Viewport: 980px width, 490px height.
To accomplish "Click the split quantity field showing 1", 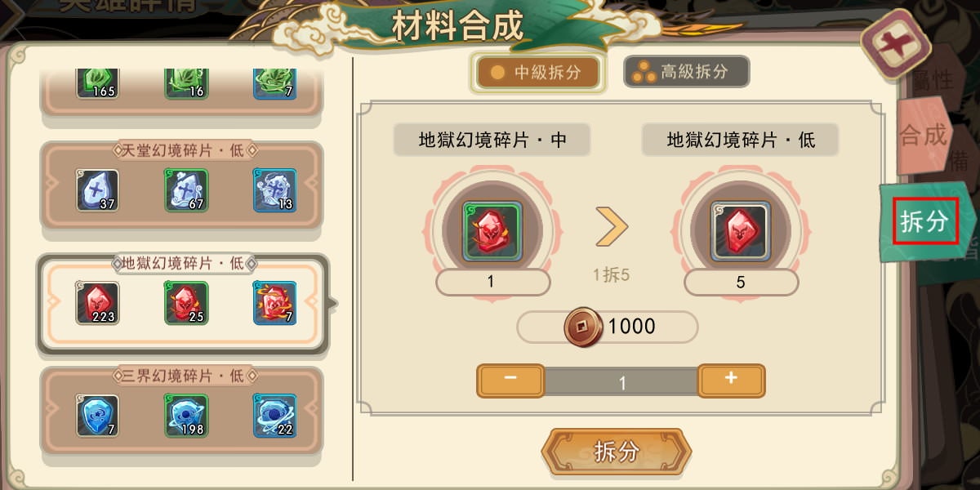I will [621, 382].
